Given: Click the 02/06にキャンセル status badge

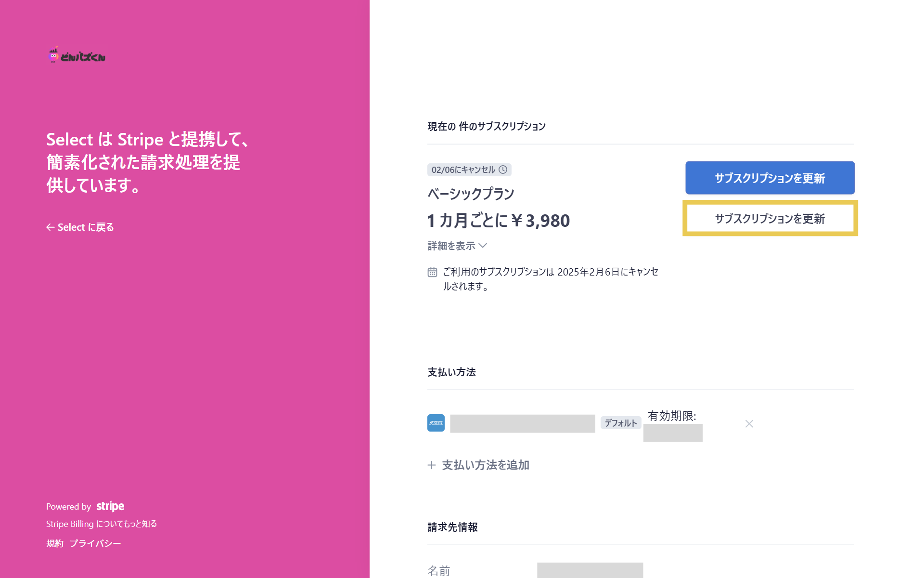Looking at the screenshot, I should click(463, 170).
